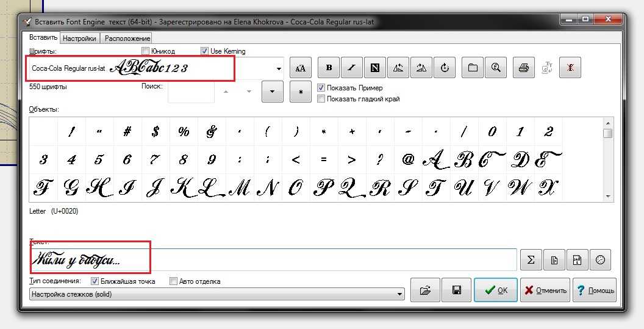The height and width of the screenshot is (329, 644).
Task: Toggle the inverted N outline button
Action: [x=374, y=68]
